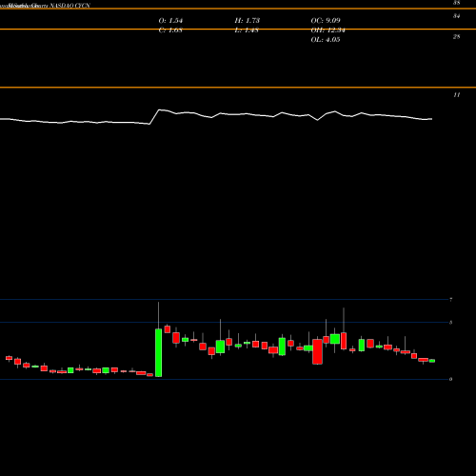Select the OH: 12.34 reading
The width and height of the screenshot is (476, 476).
(x=327, y=30)
